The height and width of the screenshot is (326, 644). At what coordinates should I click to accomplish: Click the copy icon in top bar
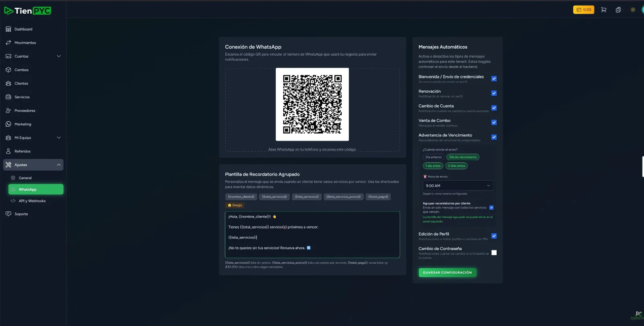point(618,10)
